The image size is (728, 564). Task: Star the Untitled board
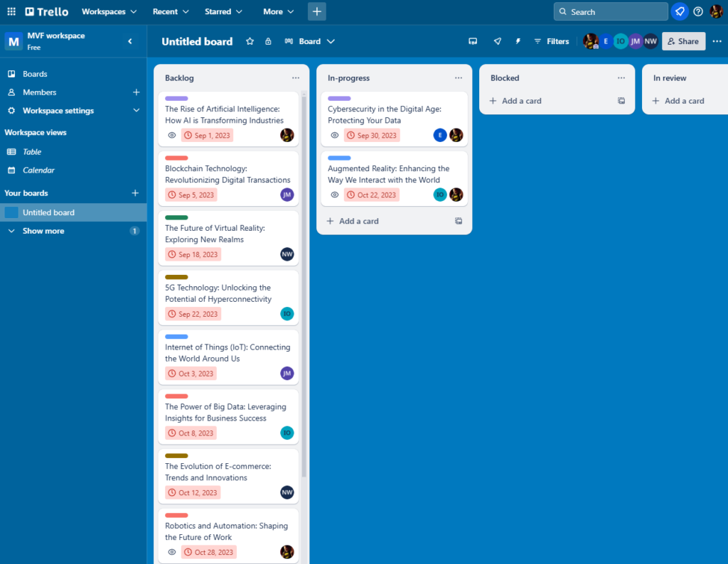250,41
